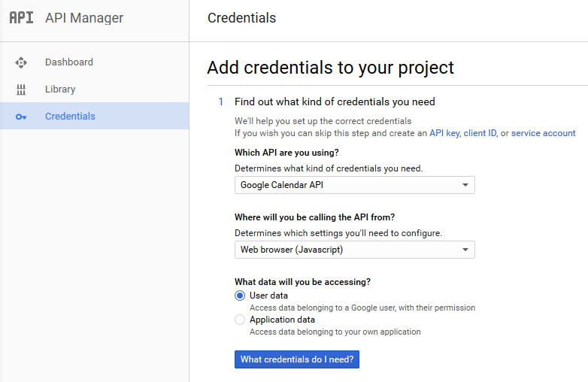Select Credentials in the sidebar
This screenshot has width=588, height=382.
(95, 117)
